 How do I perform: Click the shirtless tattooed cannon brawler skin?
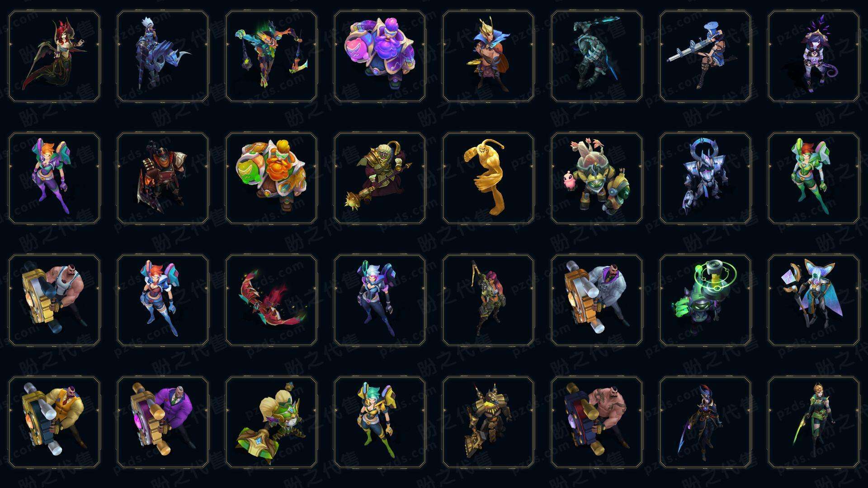pos(597,422)
